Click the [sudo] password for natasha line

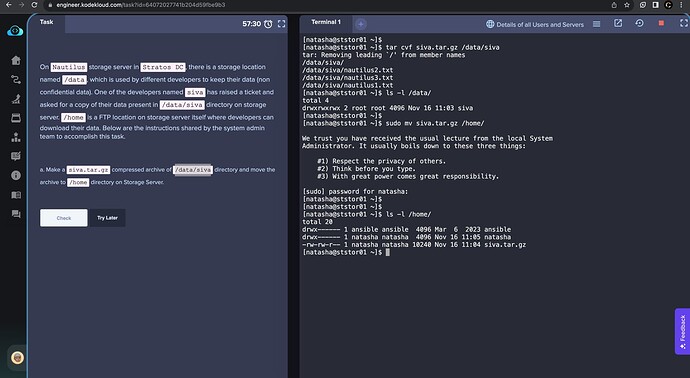pos(355,191)
